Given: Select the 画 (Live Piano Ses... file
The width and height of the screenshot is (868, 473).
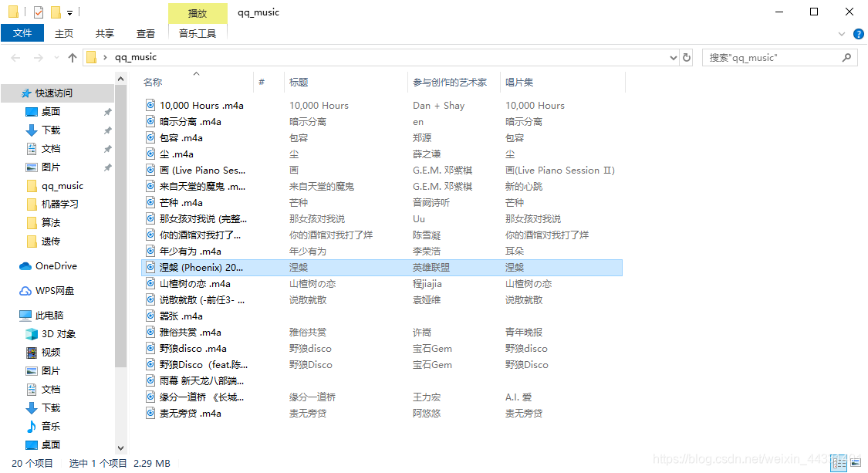Looking at the screenshot, I should coord(203,170).
